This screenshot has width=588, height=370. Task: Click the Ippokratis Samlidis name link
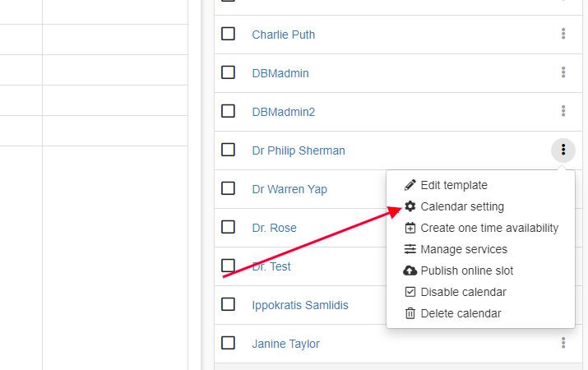[300, 305]
